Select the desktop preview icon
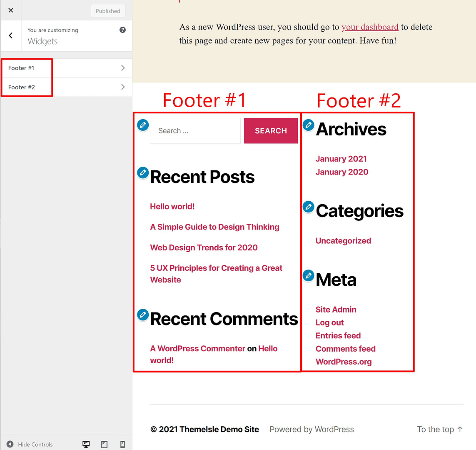Viewport: 476px width, 450px height. (x=86, y=444)
